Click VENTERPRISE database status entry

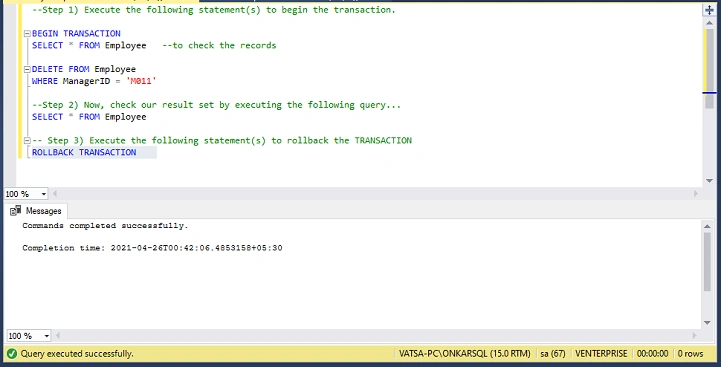pyautogui.click(x=601, y=354)
